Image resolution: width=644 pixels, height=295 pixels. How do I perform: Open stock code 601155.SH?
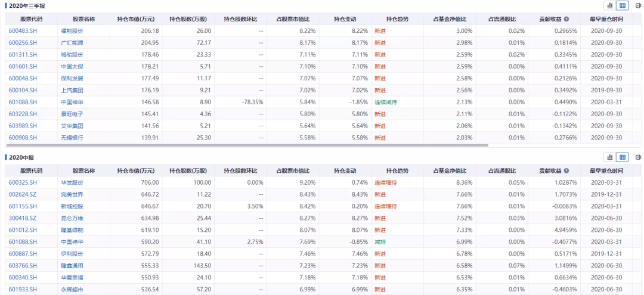click(x=23, y=206)
